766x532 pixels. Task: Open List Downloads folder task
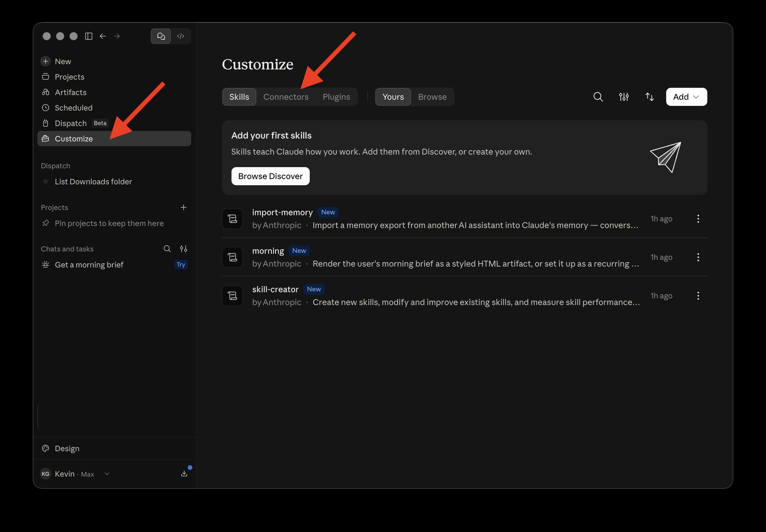tap(114, 182)
